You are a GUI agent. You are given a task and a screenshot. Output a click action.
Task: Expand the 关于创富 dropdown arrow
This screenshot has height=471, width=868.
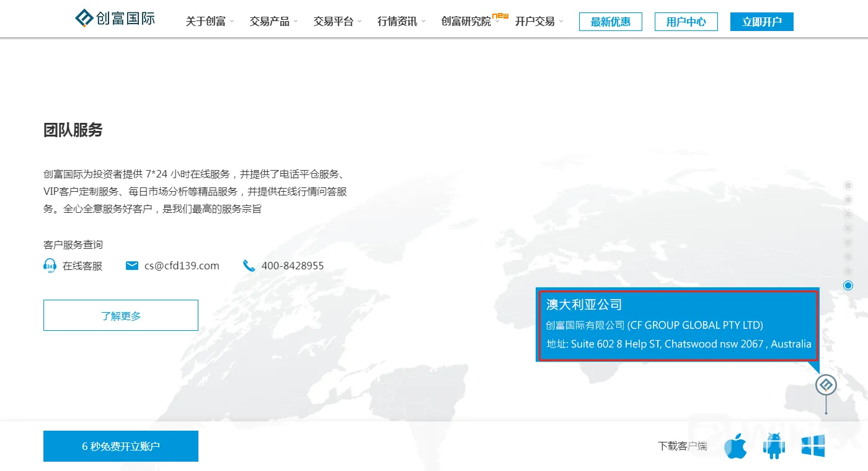point(232,22)
